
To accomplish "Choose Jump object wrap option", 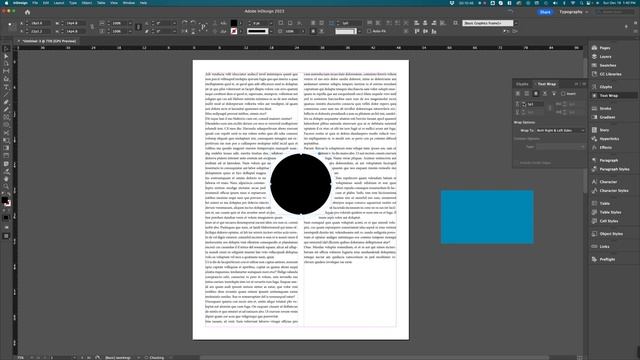I will pyautogui.click(x=545, y=94).
